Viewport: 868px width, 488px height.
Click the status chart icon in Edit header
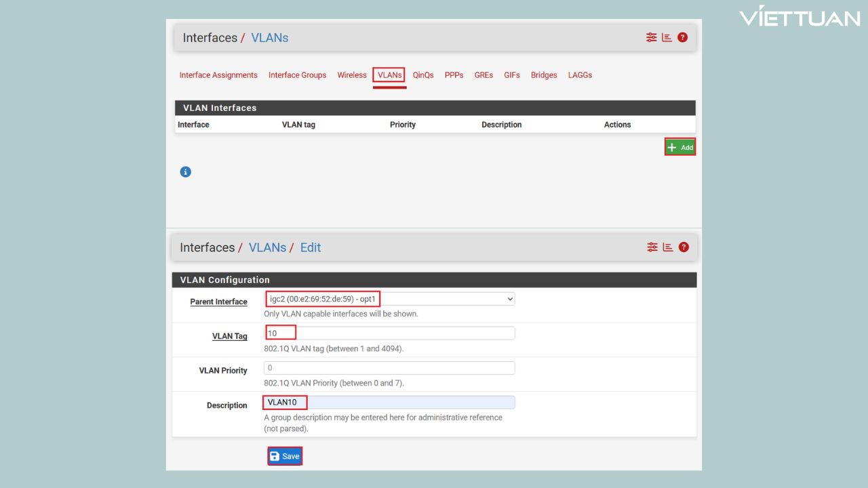coord(667,247)
